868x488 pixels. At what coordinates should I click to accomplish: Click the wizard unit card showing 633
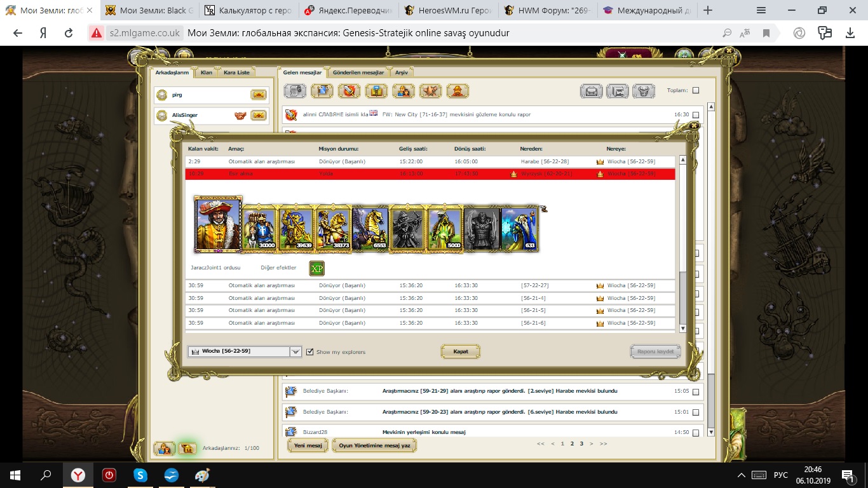[x=519, y=229]
